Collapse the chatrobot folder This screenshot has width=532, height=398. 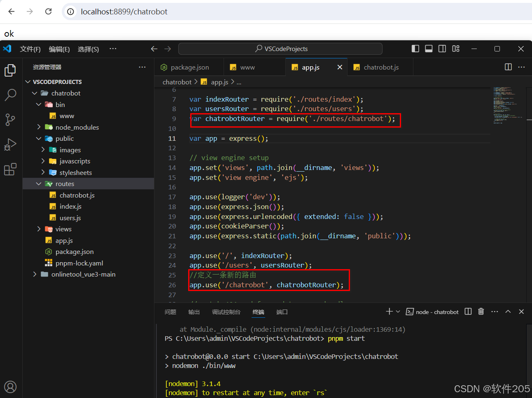[x=35, y=93]
